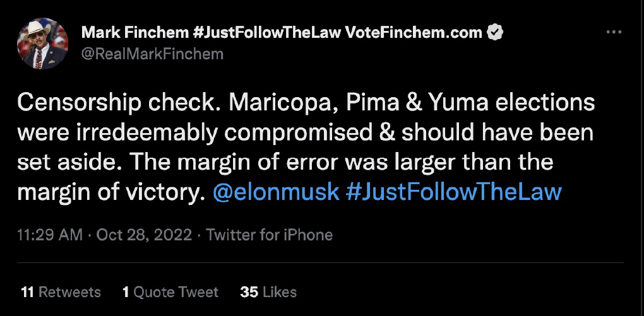Image resolution: width=644 pixels, height=316 pixels.
Task: Click the Twitter for iPhone source label
Action: pyautogui.click(x=270, y=235)
